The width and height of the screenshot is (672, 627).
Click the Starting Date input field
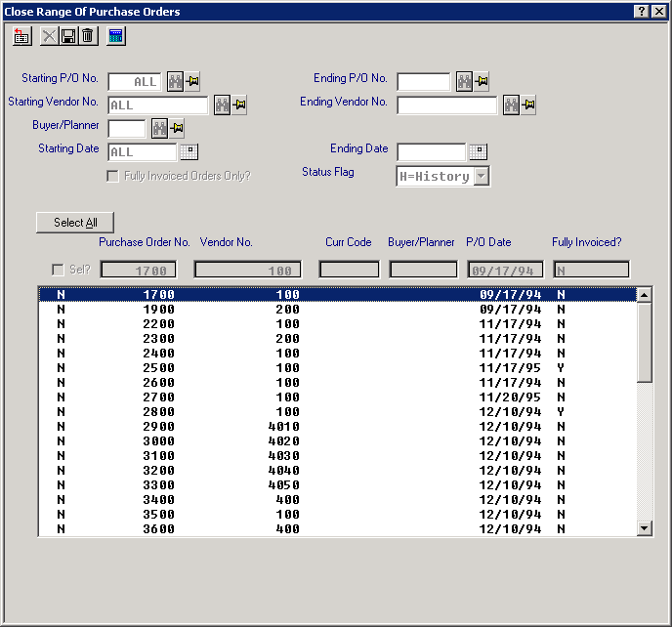tap(143, 152)
